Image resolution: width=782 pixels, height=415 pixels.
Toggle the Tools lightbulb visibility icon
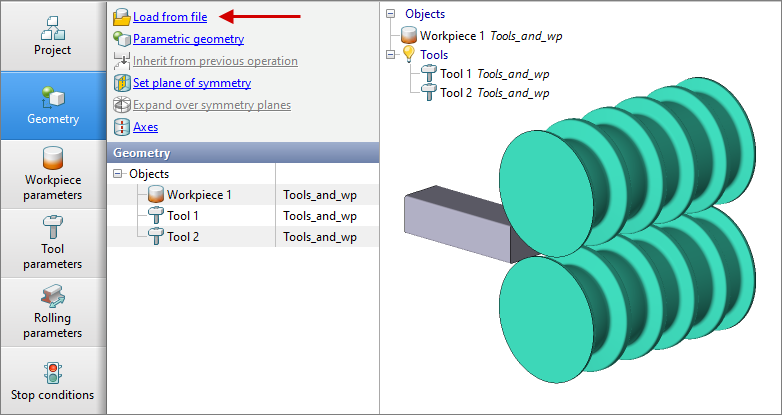(409, 55)
